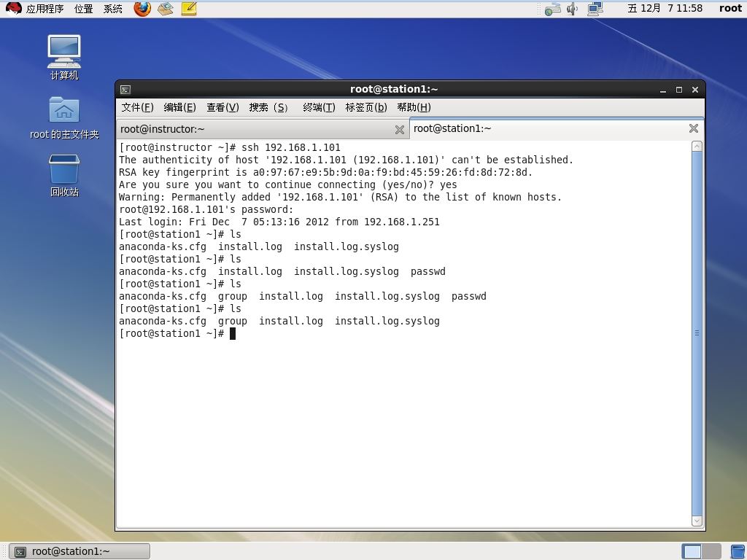Click the network monitor tray icon

(x=595, y=9)
